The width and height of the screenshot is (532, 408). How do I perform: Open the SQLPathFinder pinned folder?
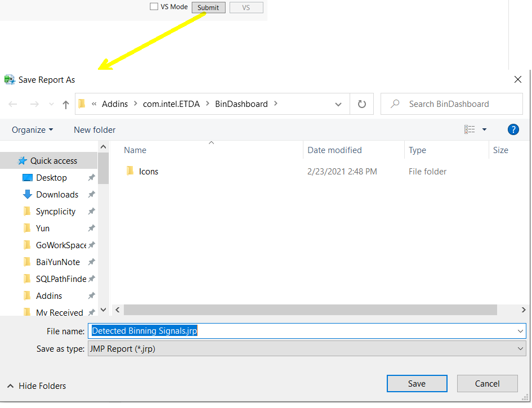coord(61,279)
